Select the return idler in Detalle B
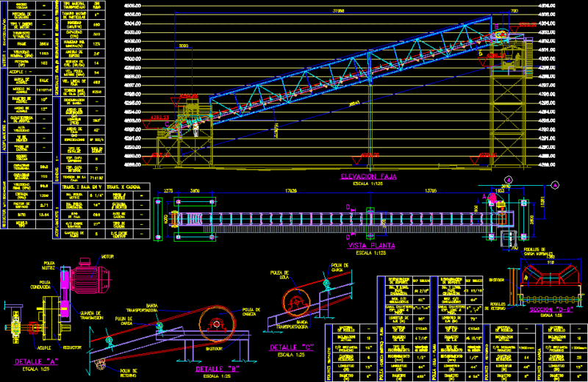 (101, 364)
